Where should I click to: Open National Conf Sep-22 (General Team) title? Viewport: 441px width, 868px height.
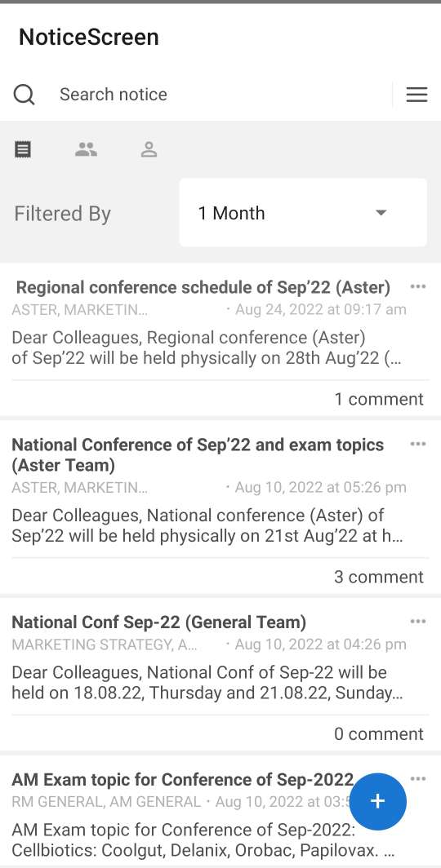159,622
